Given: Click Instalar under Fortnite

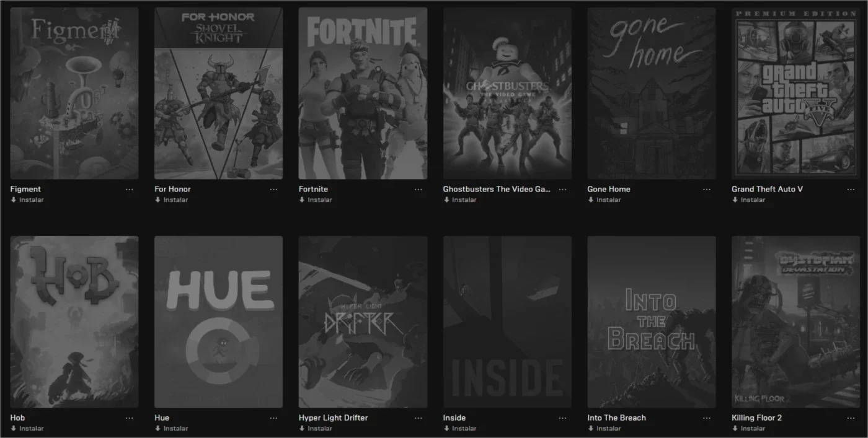Looking at the screenshot, I should (x=316, y=200).
